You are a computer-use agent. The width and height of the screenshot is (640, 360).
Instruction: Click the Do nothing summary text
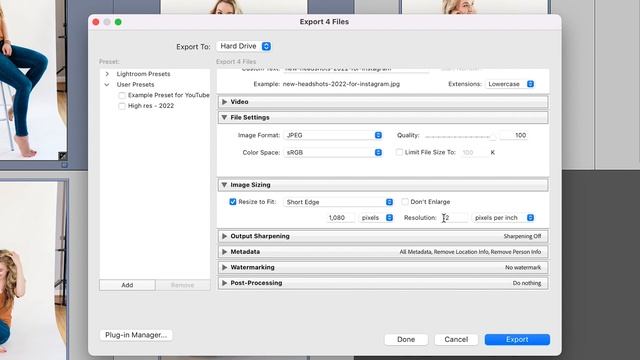tap(527, 283)
